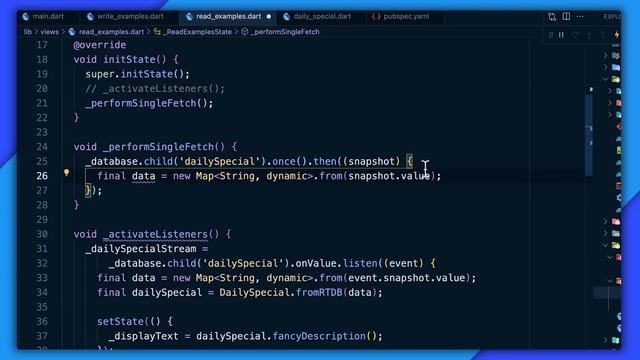Click the class symbol icon before _ReadExamplesState
This screenshot has width=640, height=360.
pyautogui.click(x=157, y=32)
